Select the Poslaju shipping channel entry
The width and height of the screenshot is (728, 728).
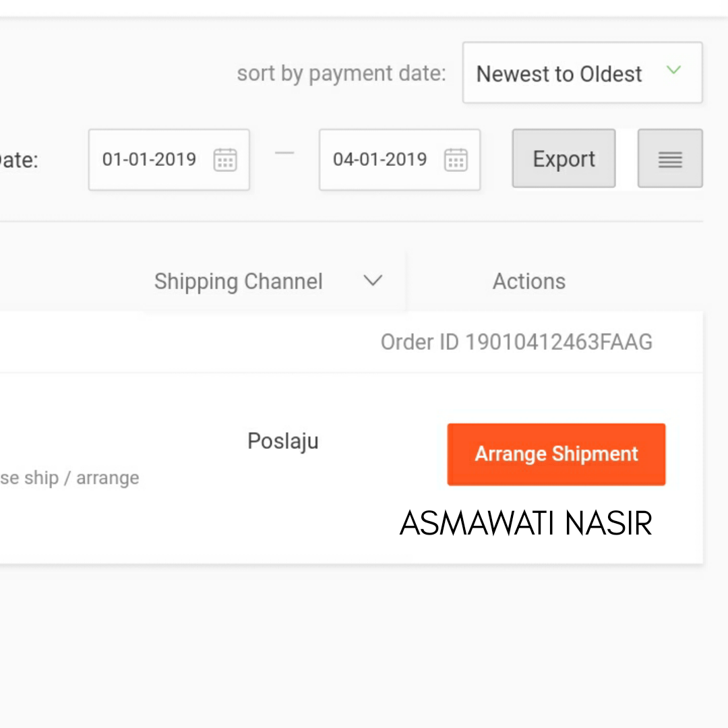coord(282,441)
